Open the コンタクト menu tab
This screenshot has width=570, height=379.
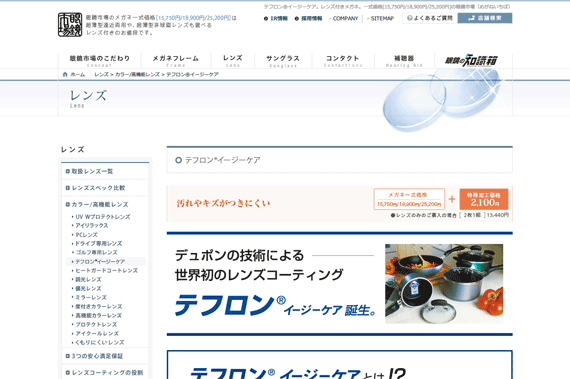[x=343, y=60]
